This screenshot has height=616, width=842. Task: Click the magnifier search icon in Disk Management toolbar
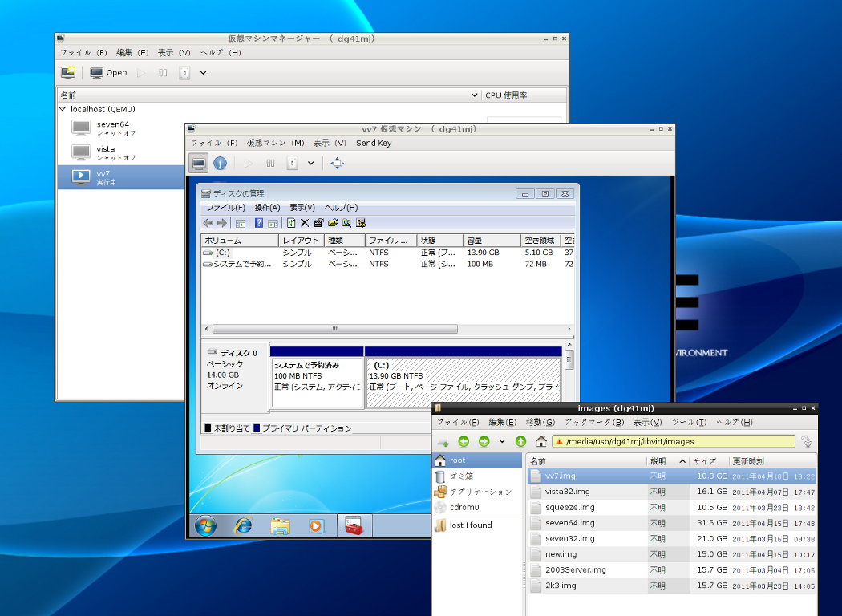click(346, 223)
